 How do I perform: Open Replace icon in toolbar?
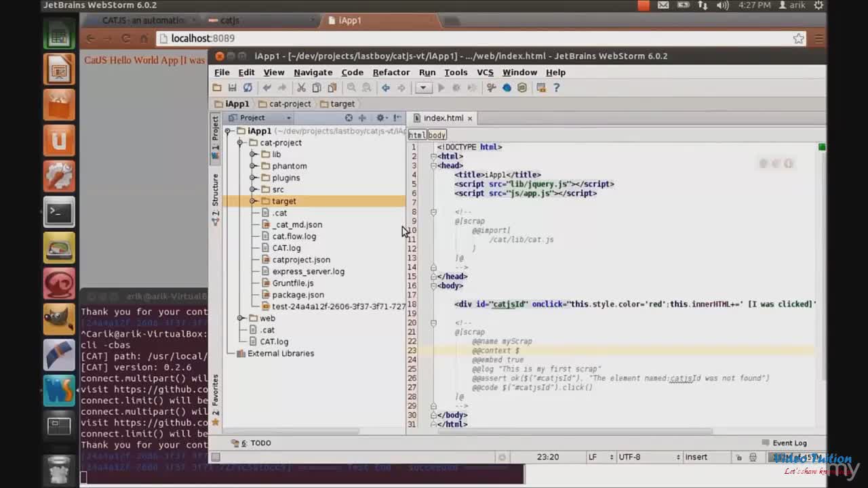(x=366, y=87)
